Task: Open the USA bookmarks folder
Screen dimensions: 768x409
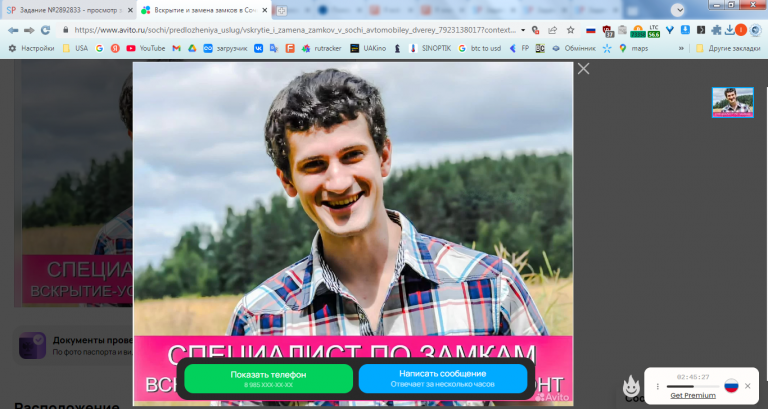Action: pos(75,48)
